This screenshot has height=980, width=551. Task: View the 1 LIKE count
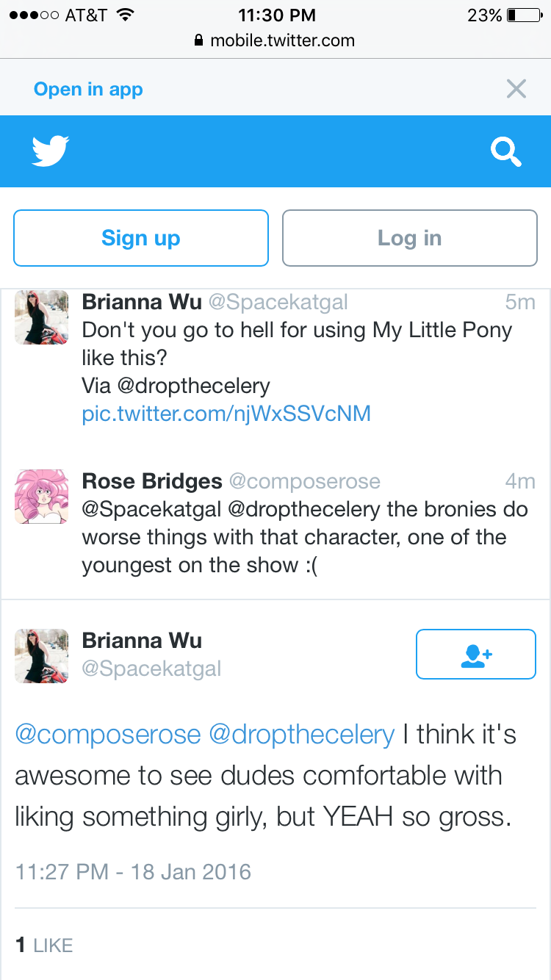44,945
